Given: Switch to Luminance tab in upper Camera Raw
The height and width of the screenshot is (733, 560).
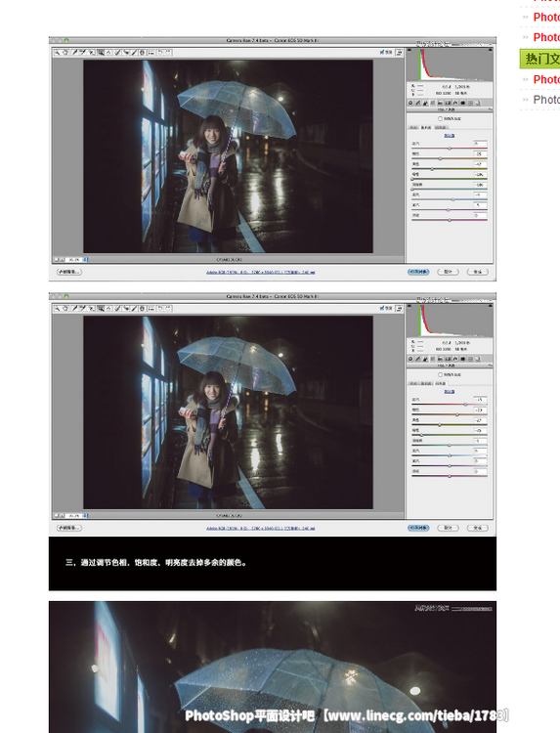Looking at the screenshot, I should coord(442,128).
